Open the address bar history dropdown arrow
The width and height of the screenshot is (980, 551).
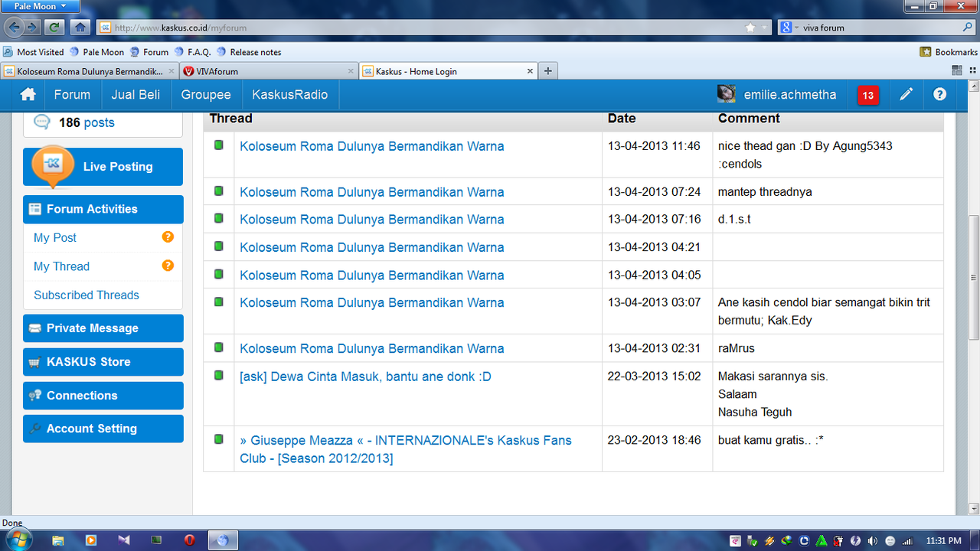766,28
